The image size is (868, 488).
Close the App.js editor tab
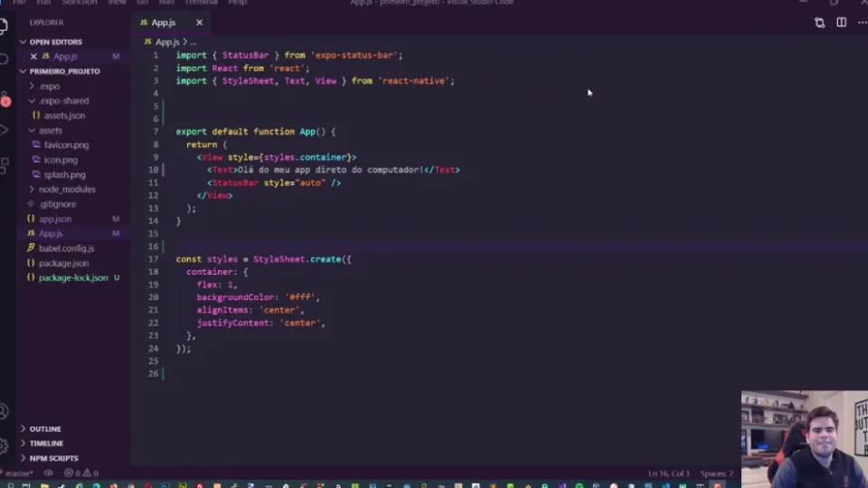(x=199, y=23)
